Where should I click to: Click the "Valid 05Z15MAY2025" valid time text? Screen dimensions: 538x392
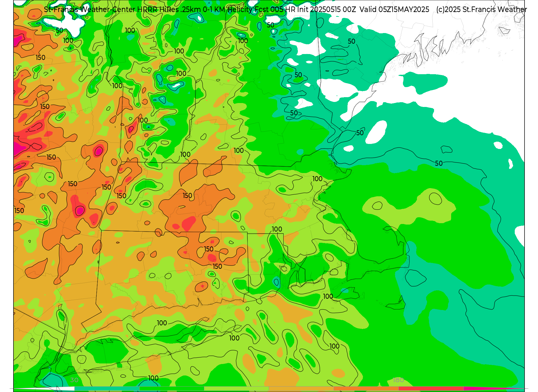[x=394, y=10]
